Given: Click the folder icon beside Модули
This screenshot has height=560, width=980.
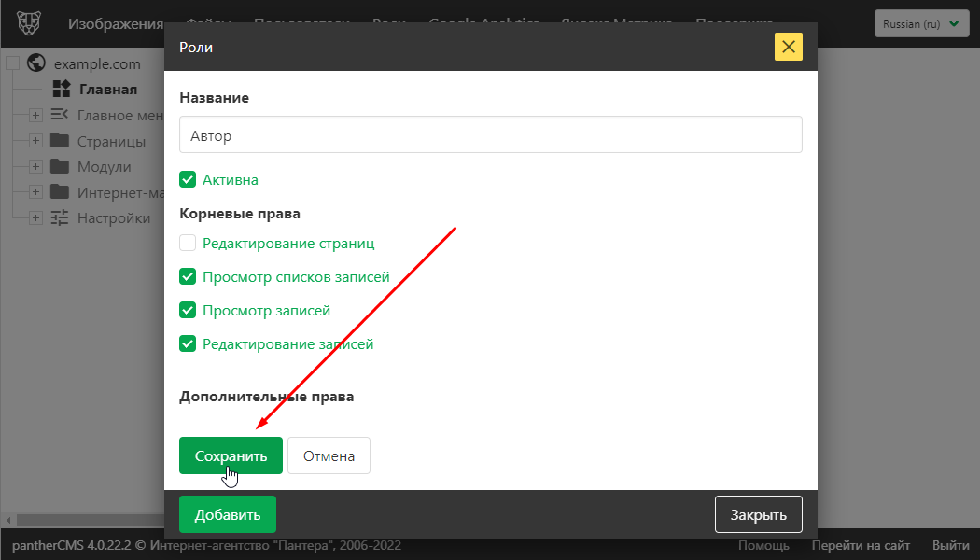Looking at the screenshot, I should pos(60,167).
